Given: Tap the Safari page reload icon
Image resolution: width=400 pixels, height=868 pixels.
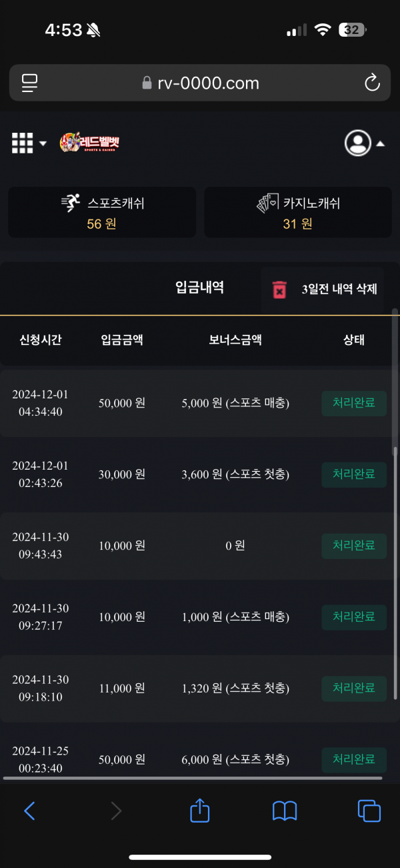Looking at the screenshot, I should pos(372,83).
